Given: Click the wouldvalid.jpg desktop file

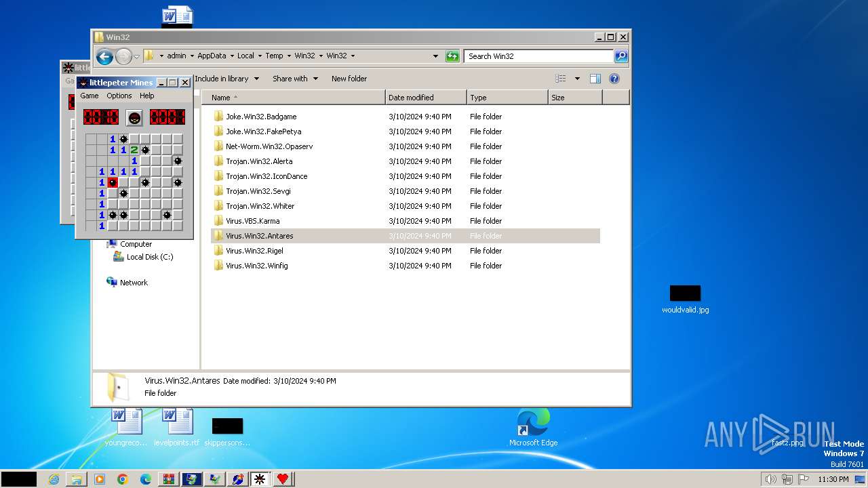Looking at the screenshot, I should [685, 300].
